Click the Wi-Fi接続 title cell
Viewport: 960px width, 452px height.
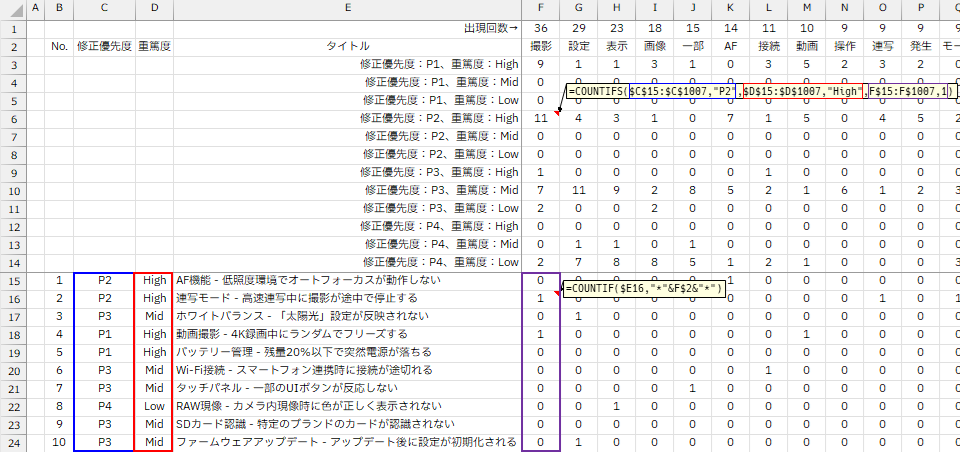pos(347,371)
